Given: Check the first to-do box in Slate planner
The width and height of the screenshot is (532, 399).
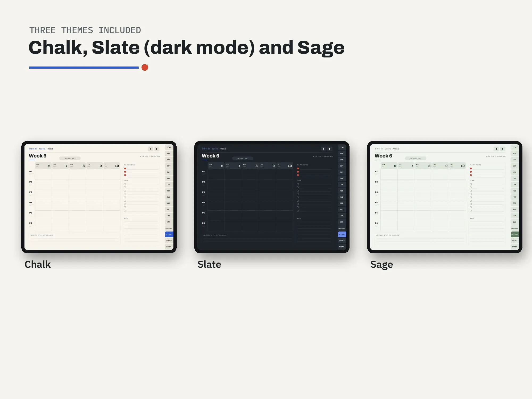Looking at the screenshot, I should coord(298,184).
